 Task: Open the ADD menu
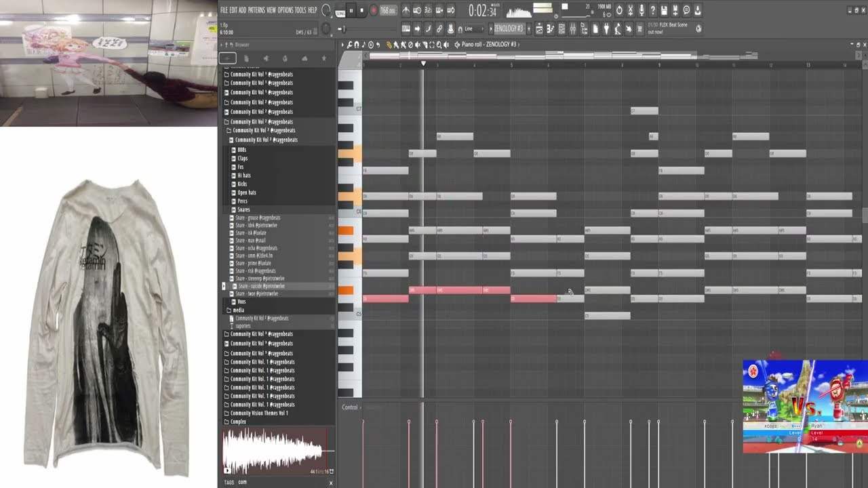tap(243, 10)
